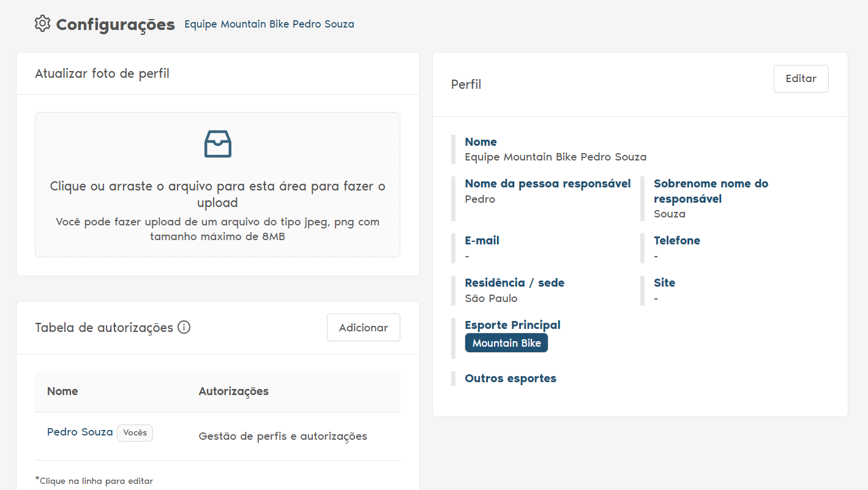Image resolution: width=868 pixels, height=490 pixels.
Task: Click the Nome column header
Action: click(x=62, y=391)
